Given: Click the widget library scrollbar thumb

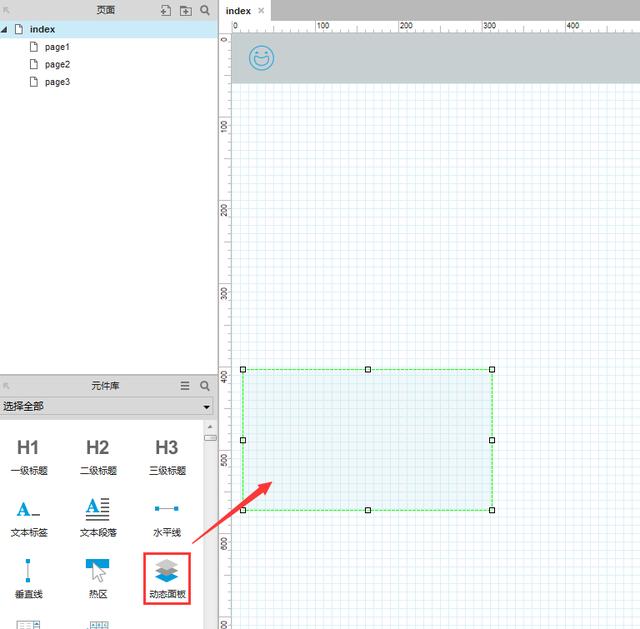Looking at the screenshot, I should (x=210, y=438).
